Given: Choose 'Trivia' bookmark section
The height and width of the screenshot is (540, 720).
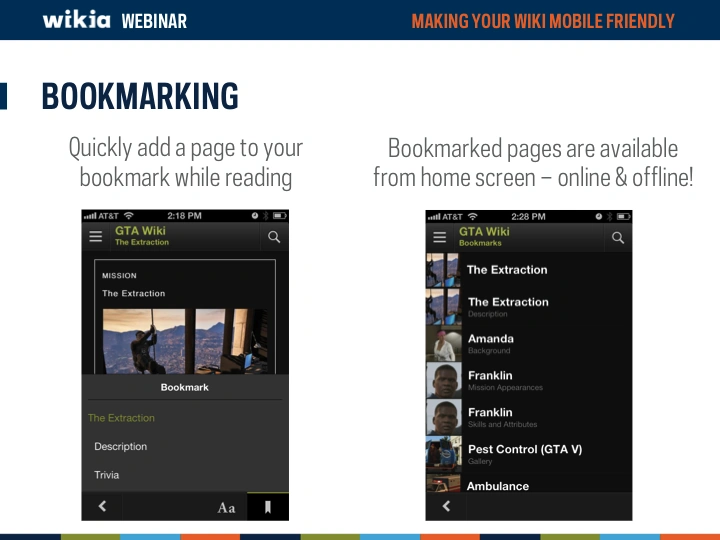Looking at the screenshot, I should 107,475.
